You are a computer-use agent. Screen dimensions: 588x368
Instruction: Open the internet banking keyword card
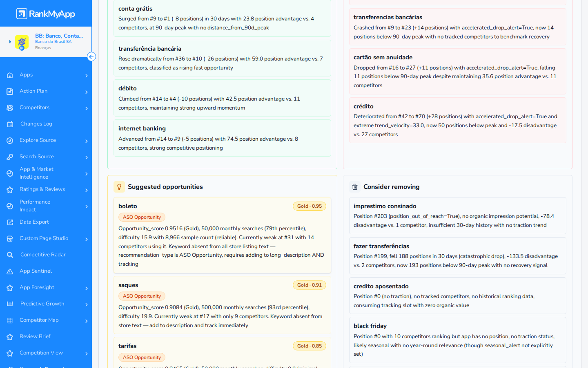point(222,138)
